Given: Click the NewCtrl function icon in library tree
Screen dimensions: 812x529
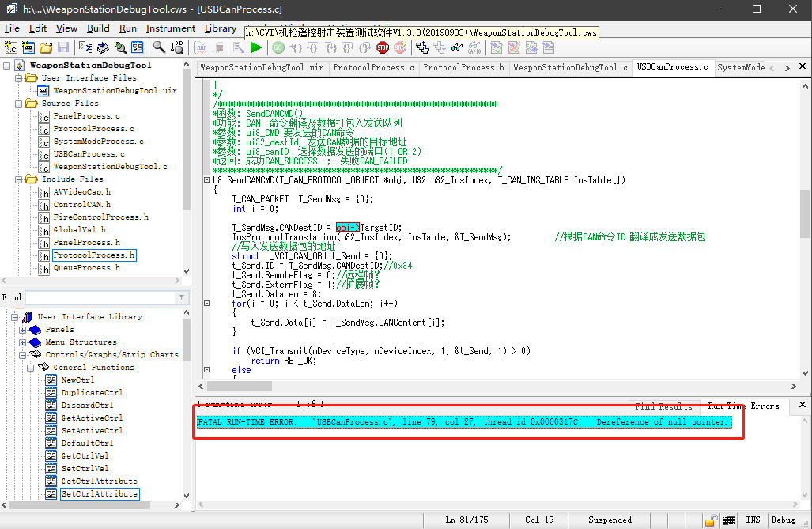Looking at the screenshot, I should pos(51,380).
